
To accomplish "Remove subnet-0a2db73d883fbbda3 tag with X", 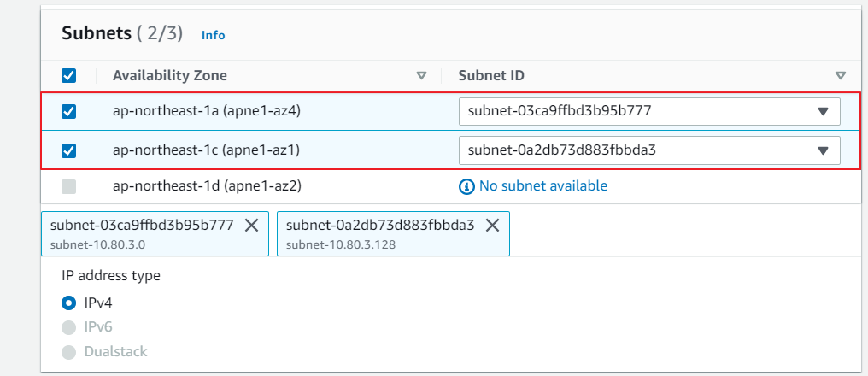I will click(492, 225).
